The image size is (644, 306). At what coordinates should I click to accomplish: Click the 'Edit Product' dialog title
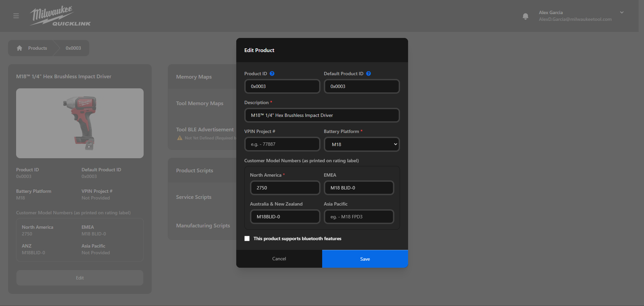point(259,50)
